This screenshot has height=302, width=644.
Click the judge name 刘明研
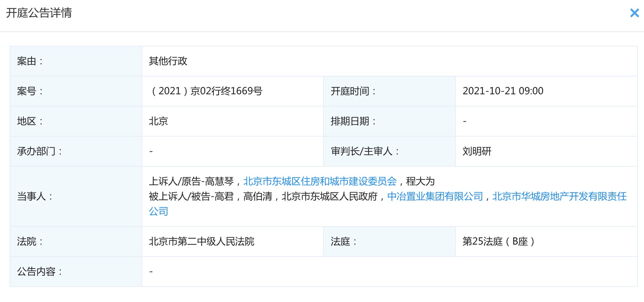477,151
